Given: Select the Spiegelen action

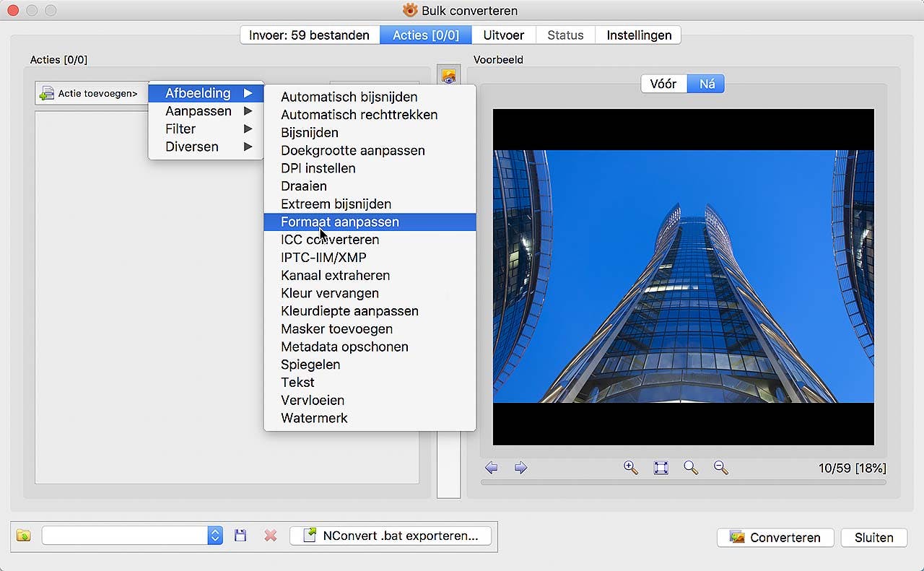Looking at the screenshot, I should [x=370, y=365].
